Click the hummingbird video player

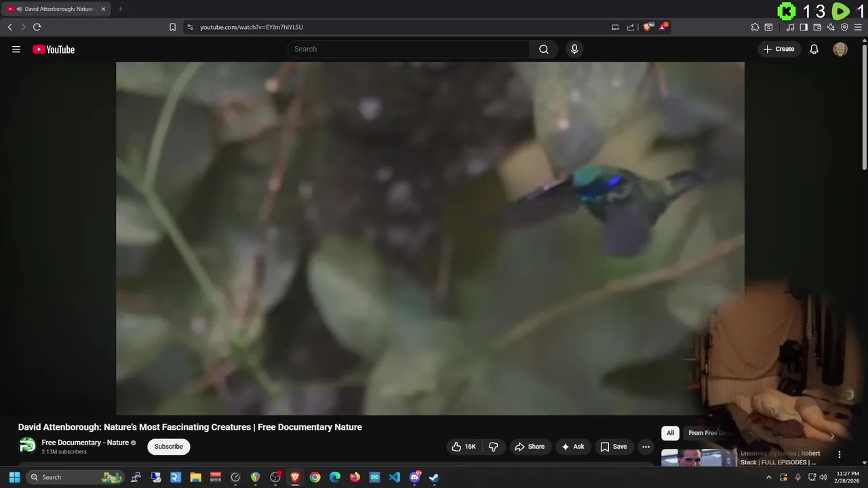[430, 238]
